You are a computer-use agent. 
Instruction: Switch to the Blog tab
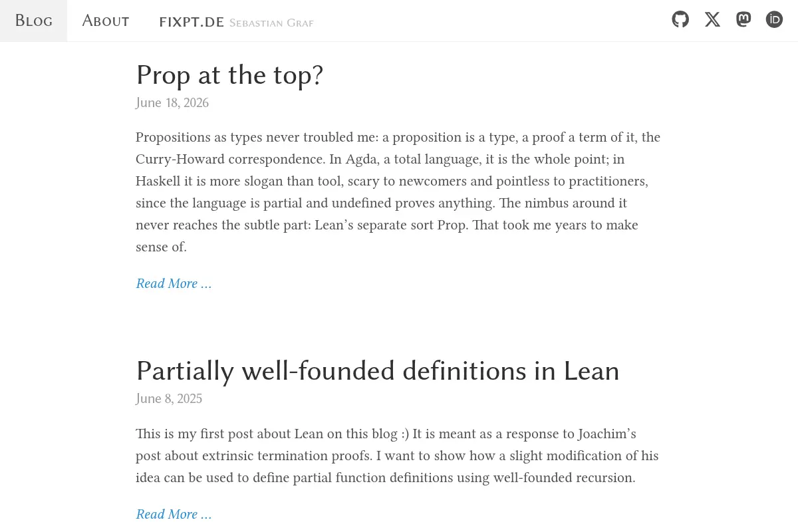coord(33,21)
